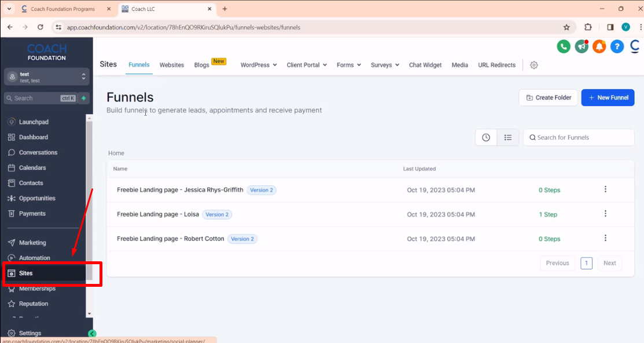Click the sidebar scrollbar up arrow
The width and height of the screenshot is (644, 343).
pos(89,118)
